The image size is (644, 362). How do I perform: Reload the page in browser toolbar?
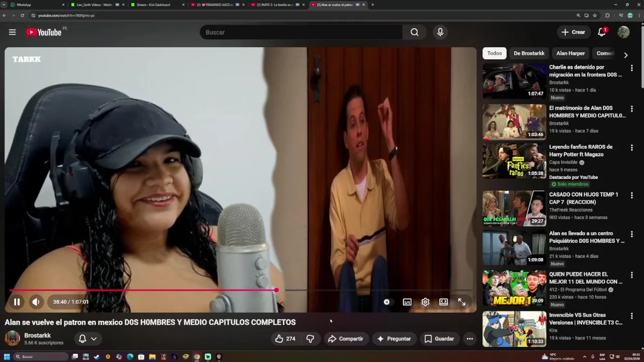22,16
